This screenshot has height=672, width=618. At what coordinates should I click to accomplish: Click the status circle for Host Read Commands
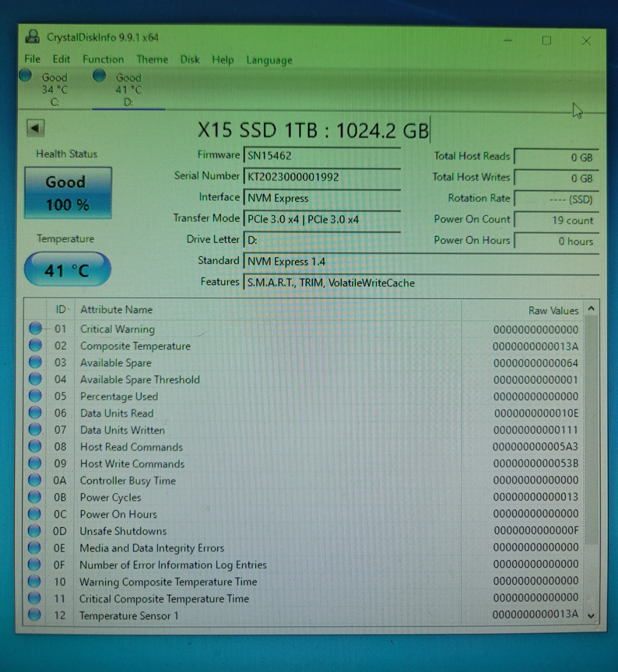(x=35, y=446)
